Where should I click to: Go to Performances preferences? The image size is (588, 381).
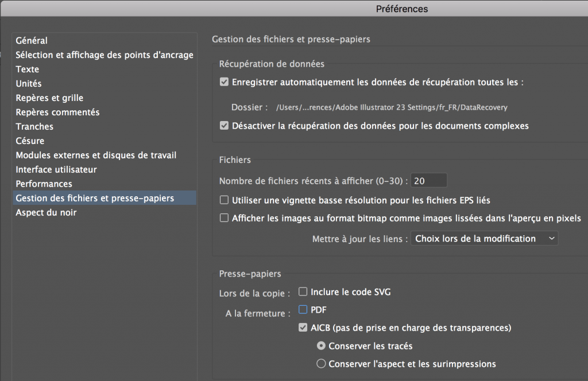(44, 184)
